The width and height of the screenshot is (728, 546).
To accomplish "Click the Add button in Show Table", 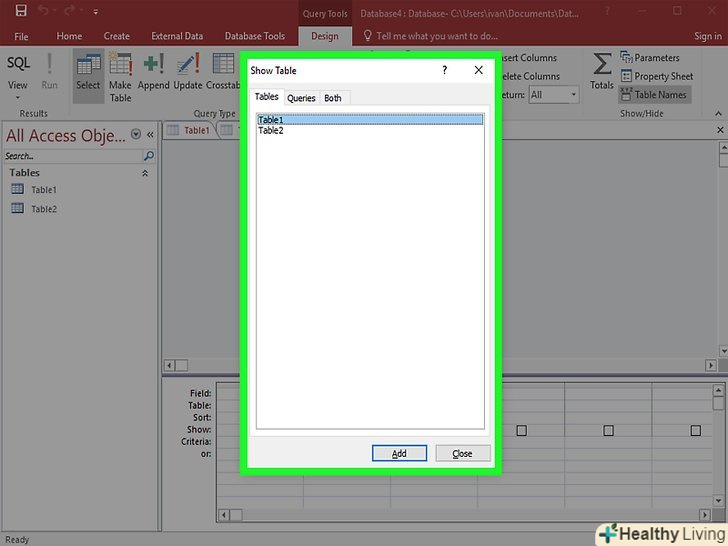I will tap(399, 453).
